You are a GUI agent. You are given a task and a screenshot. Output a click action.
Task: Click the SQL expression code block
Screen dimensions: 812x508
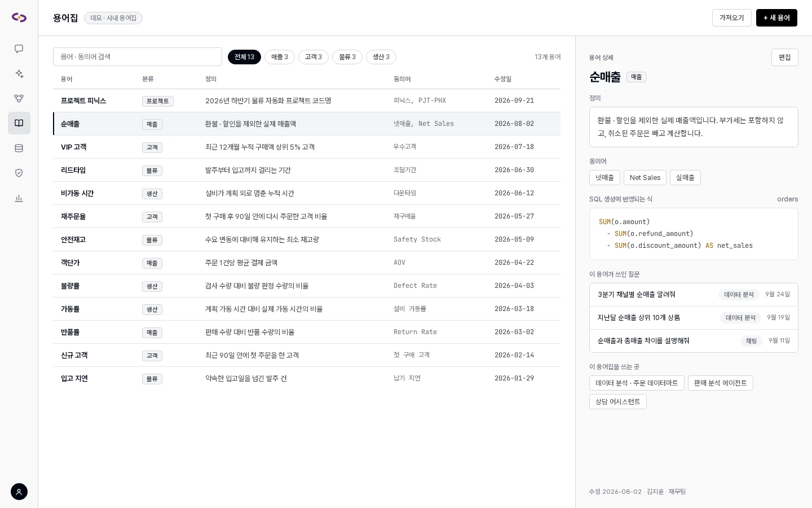[x=694, y=234]
